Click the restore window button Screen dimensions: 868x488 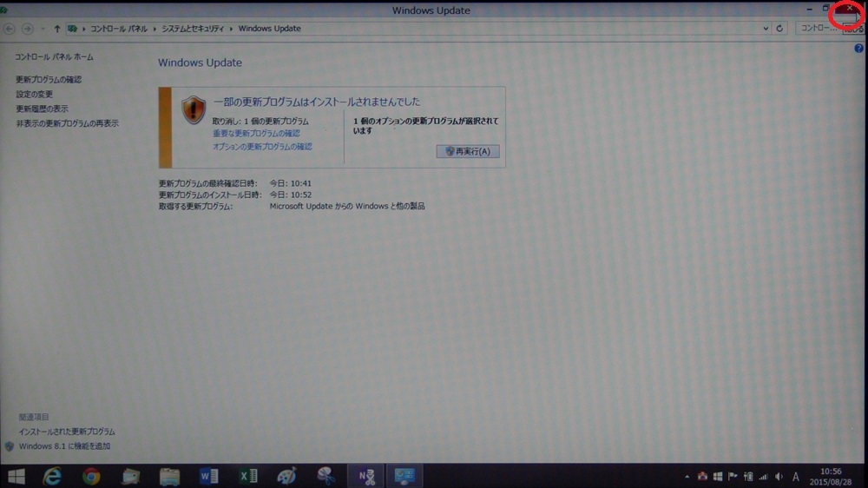tap(825, 9)
